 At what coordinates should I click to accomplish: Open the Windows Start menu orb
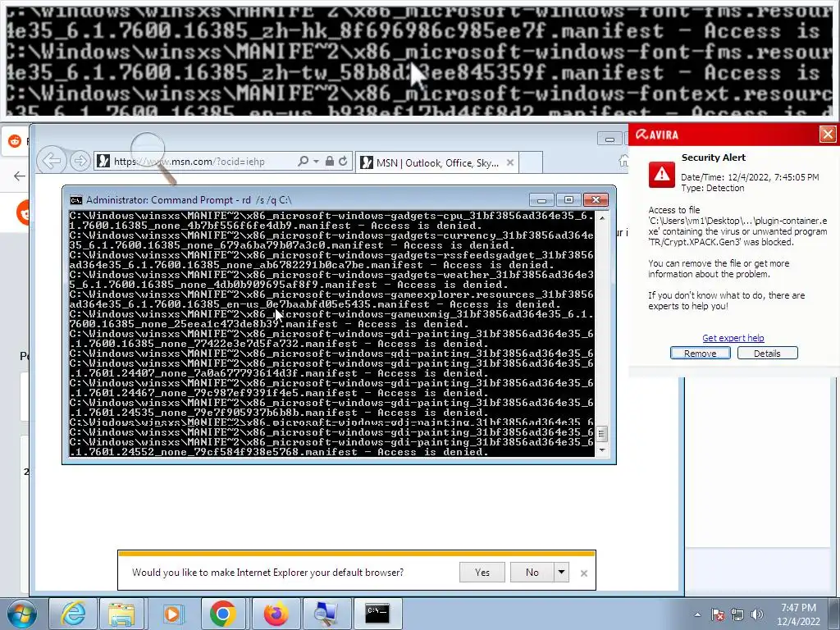click(x=22, y=614)
